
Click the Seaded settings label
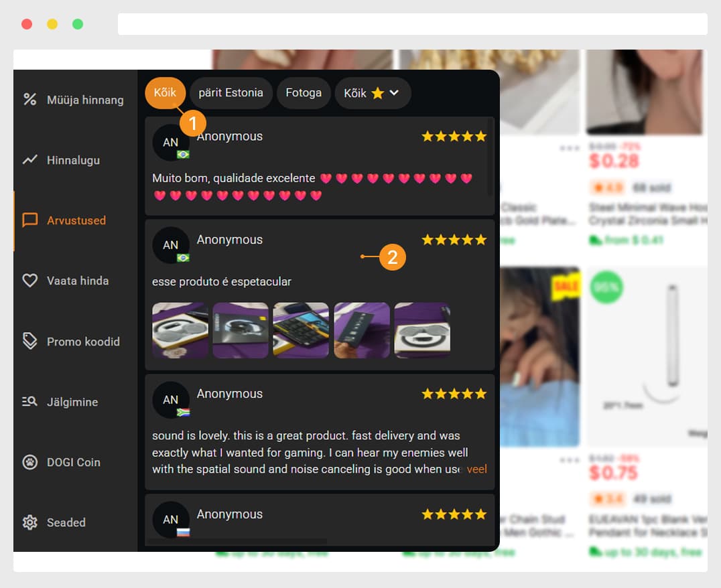point(66,523)
